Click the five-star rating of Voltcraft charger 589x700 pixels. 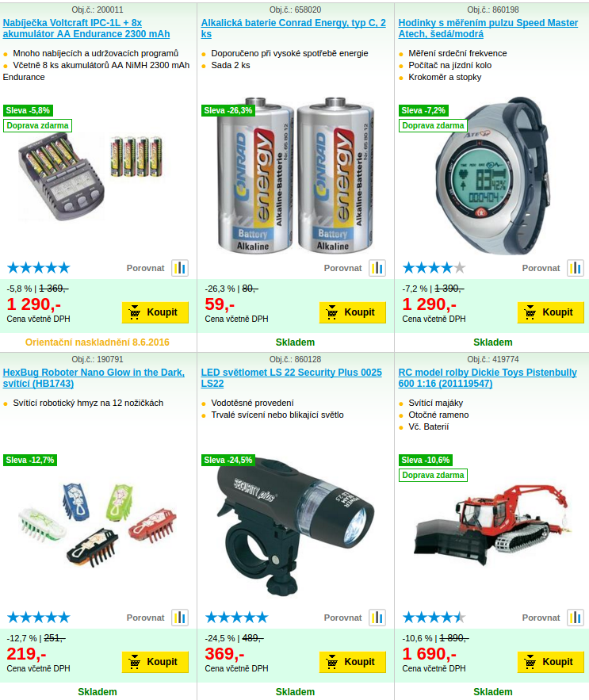tap(39, 268)
